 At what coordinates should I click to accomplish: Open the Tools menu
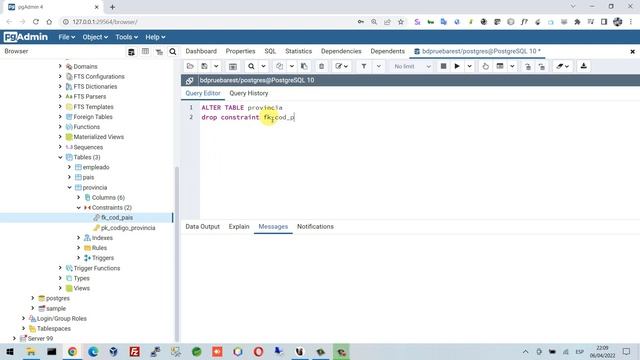pyautogui.click(x=127, y=37)
